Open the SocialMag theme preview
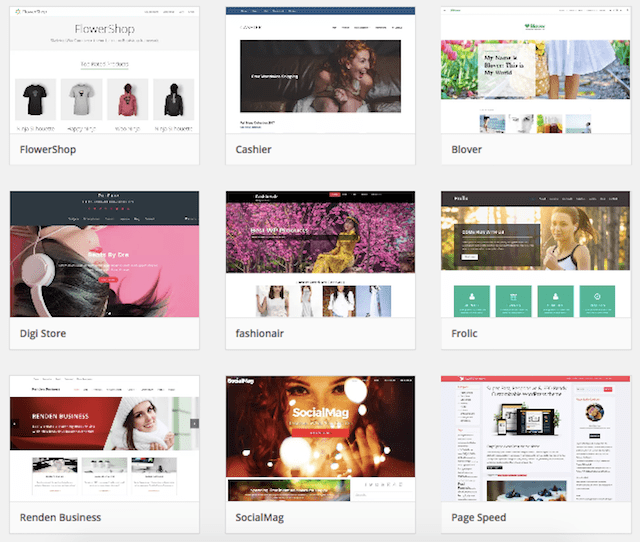Image resolution: width=640 pixels, height=542 pixels. point(320,437)
